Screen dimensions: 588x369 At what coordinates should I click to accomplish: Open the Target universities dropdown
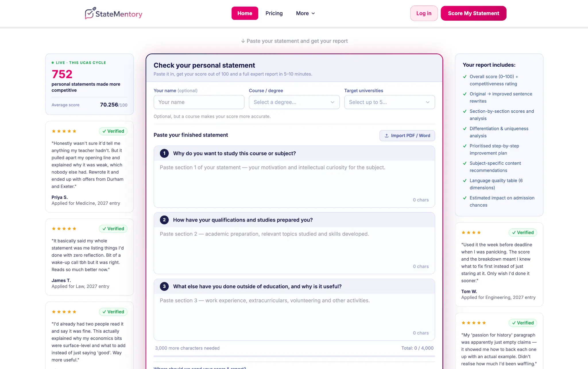coord(389,102)
